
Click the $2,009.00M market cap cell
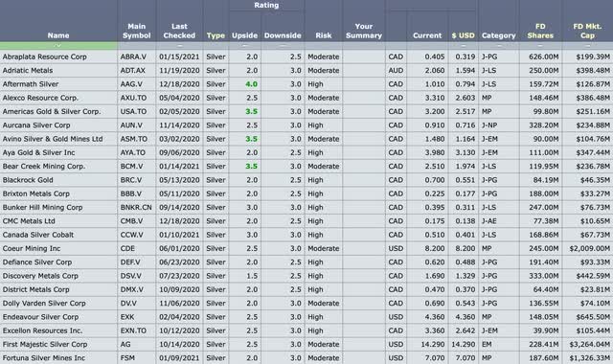pyautogui.click(x=590, y=248)
